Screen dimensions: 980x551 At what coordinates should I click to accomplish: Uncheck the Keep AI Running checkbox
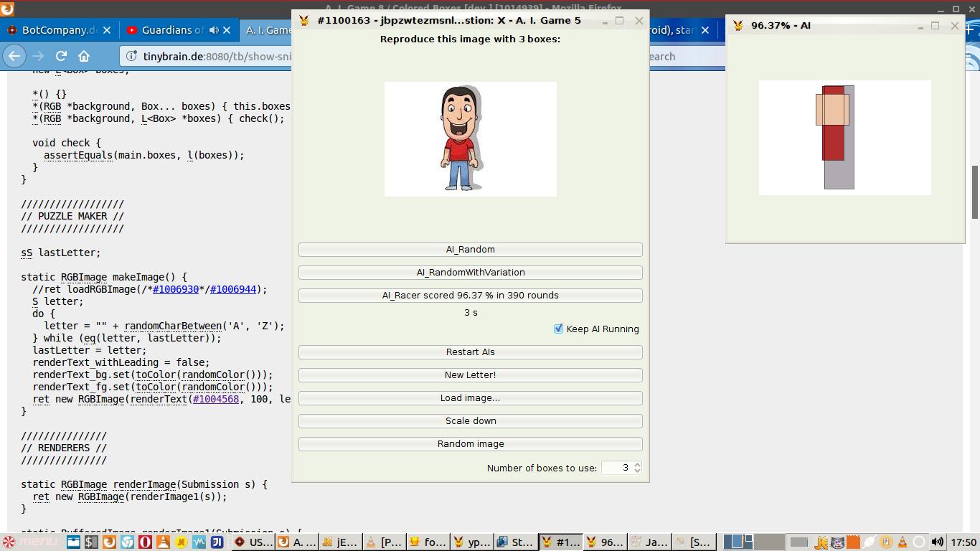point(558,329)
